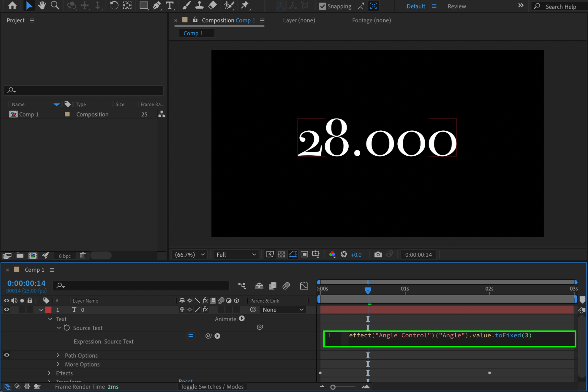Select the Horizontal Type tool
The height and width of the screenshot is (392, 588).
pos(170,5)
